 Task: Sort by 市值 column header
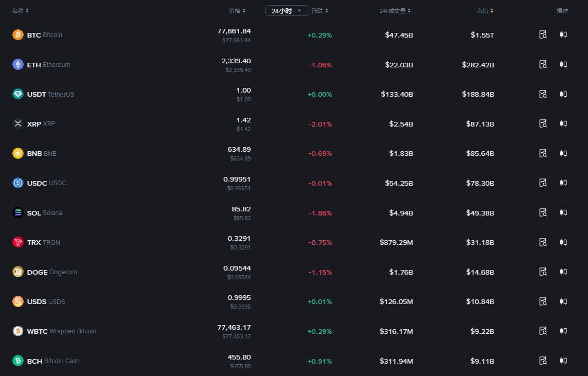[x=485, y=11]
